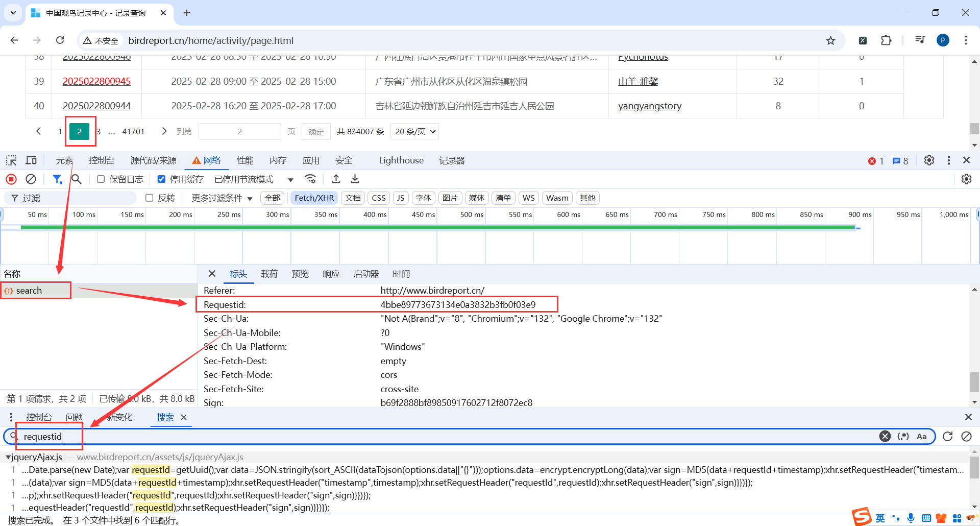Screen dimensions: 980x526
Task: Uncheck the Disable cache checkbox
Action: (x=161, y=179)
